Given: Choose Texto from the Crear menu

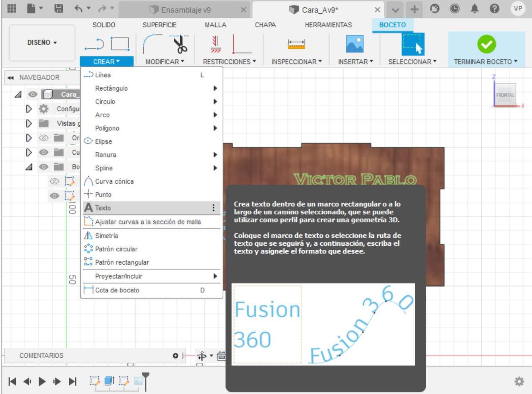Looking at the screenshot, I should [x=152, y=208].
